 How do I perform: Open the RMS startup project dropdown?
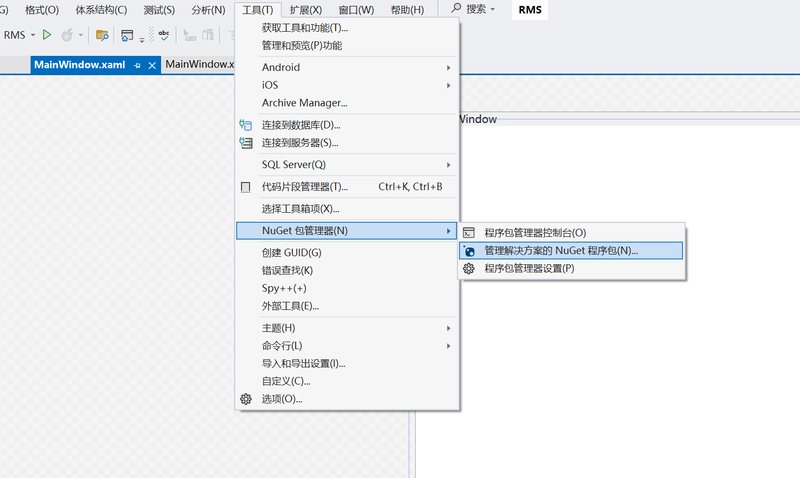point(33,35)
